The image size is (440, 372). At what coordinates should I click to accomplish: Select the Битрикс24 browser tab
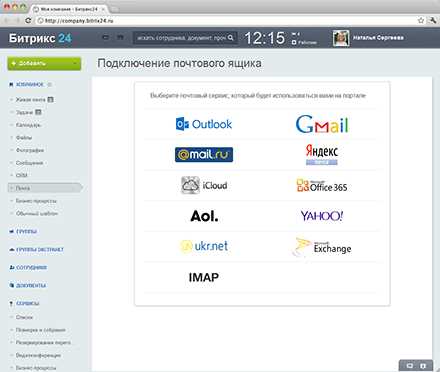coord(69,9)
